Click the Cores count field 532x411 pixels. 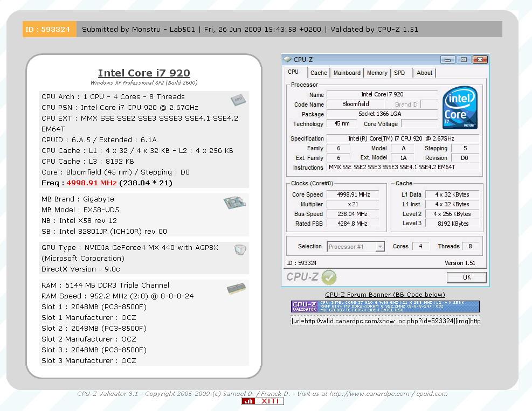tap(421, 247)
